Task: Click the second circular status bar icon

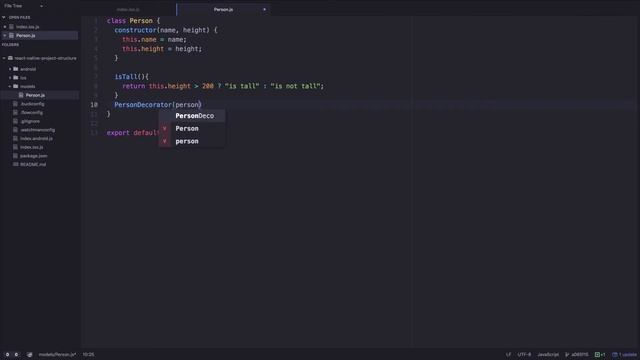Action: point(16,355)
